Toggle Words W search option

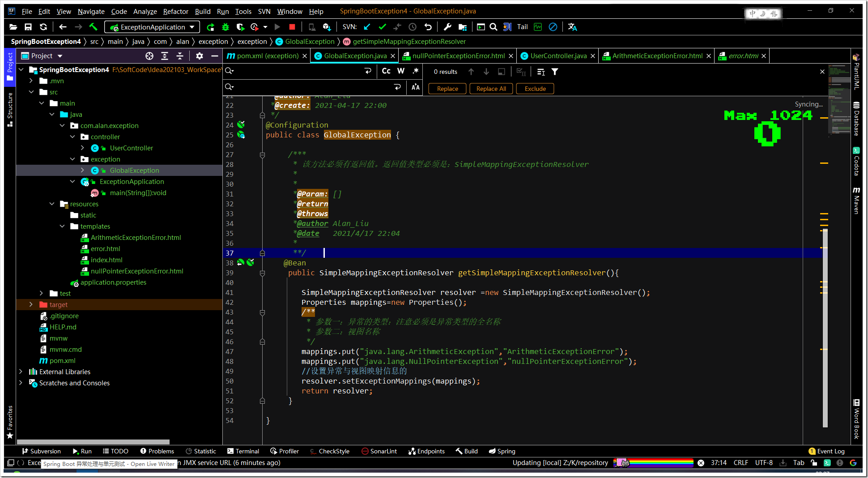(401, 71)
